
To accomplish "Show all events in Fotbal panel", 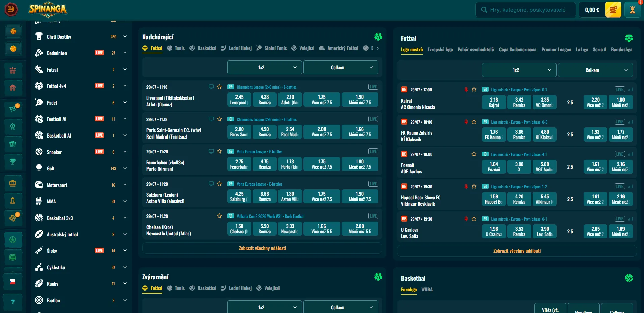I will coord(517,251).
